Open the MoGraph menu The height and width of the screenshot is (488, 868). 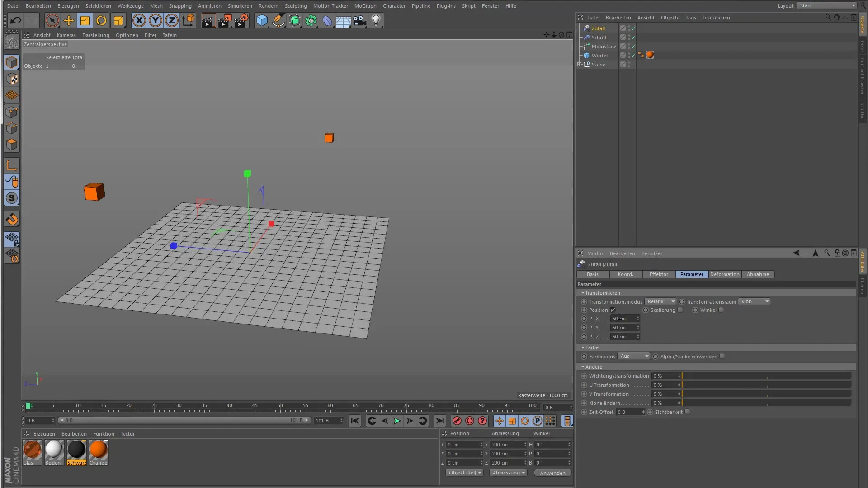tap(365, 6)
